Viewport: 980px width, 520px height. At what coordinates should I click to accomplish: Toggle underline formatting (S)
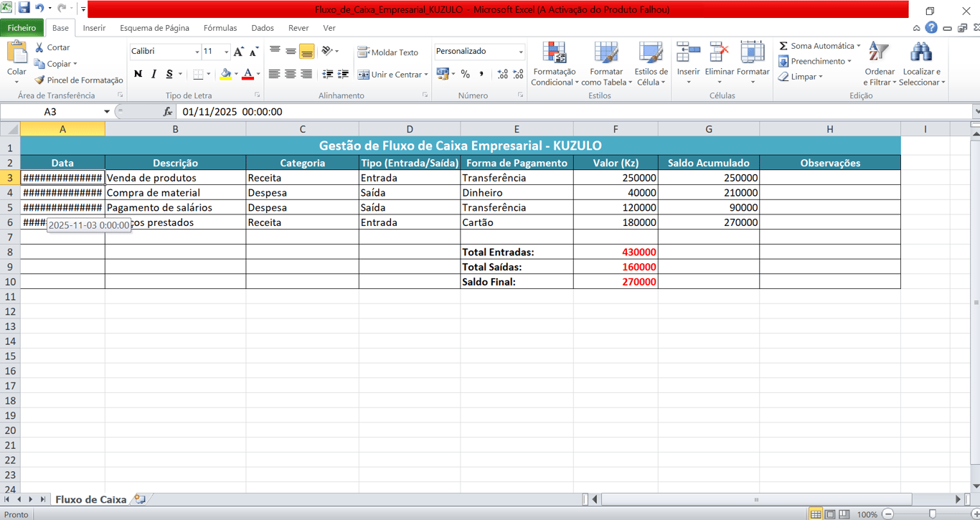point(169,74)
